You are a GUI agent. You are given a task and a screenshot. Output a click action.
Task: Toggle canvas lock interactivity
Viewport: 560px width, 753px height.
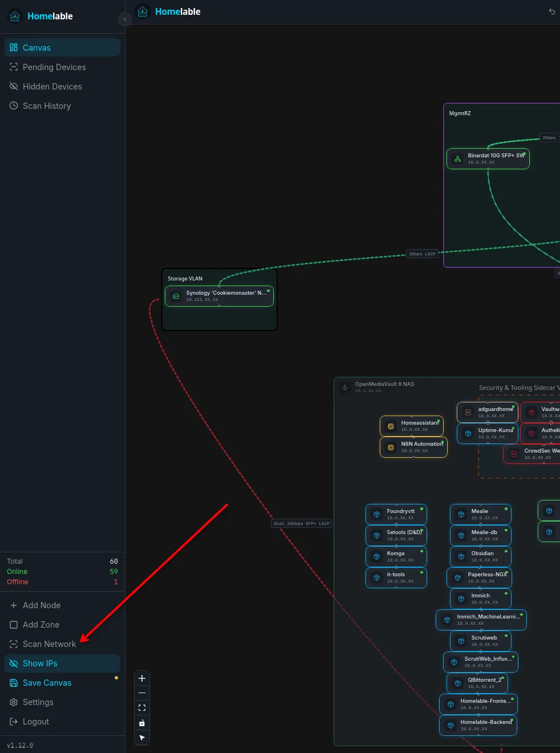142,723
